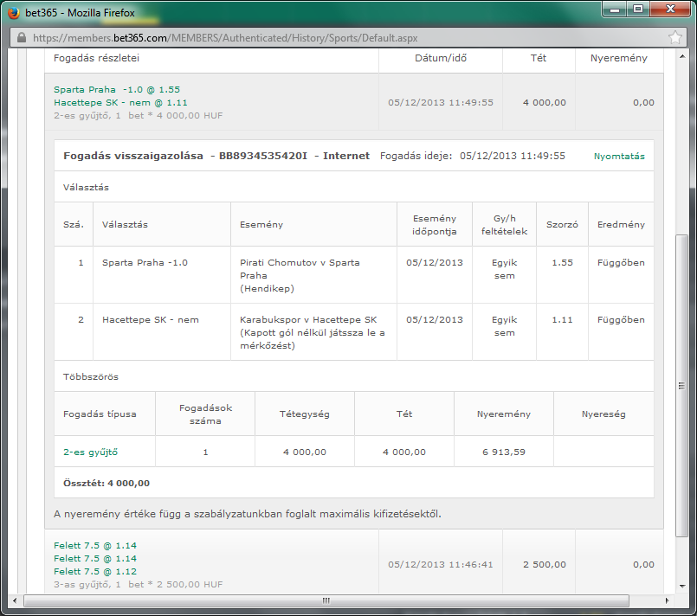Open the Sparta Praha -1.0 @ 1.55 bet
This screenshot has width=697, height=616.
click(x=117, y=89)
